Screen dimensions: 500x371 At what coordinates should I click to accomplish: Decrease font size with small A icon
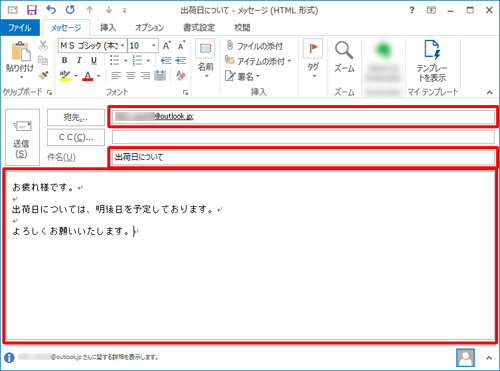(181, 45)
